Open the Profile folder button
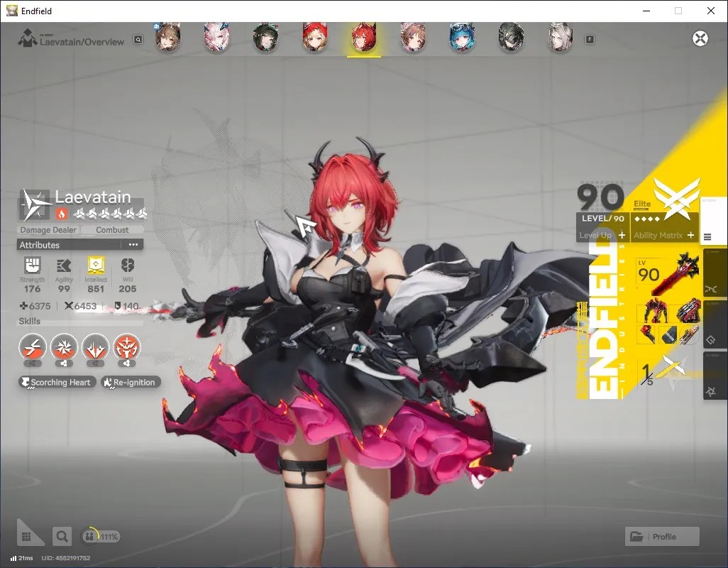728x568 pixels. [662, 537]
